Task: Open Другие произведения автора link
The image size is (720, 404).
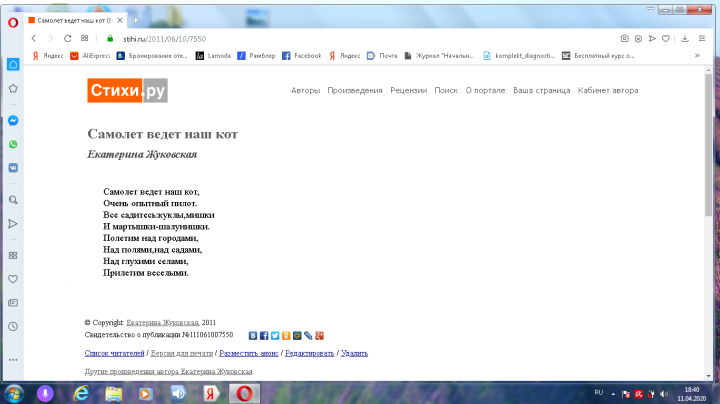Action: tap(169, 371)
